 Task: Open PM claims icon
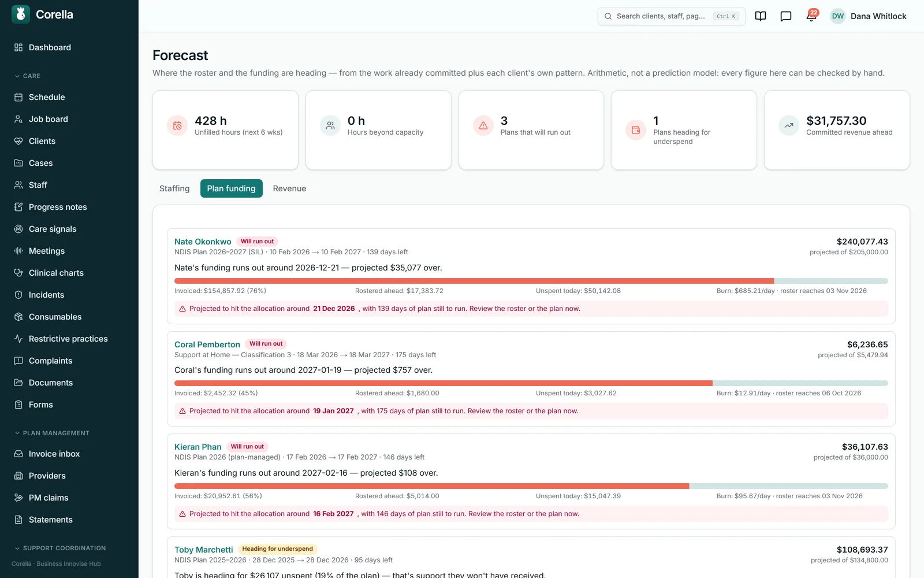18,498
